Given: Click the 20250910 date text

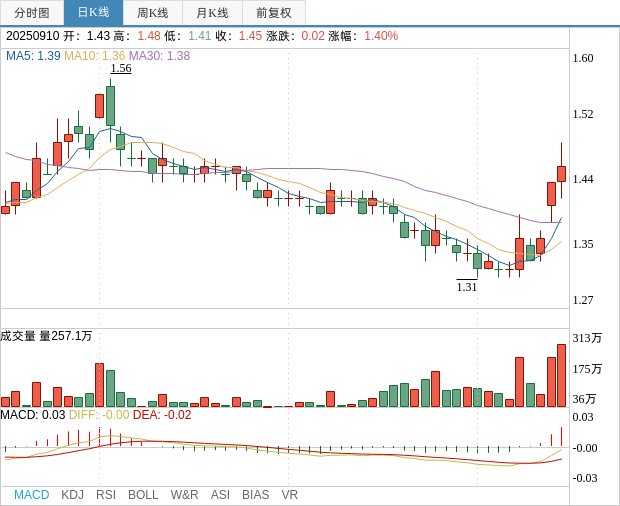Looking at the screenshot, I should point(32,36).
